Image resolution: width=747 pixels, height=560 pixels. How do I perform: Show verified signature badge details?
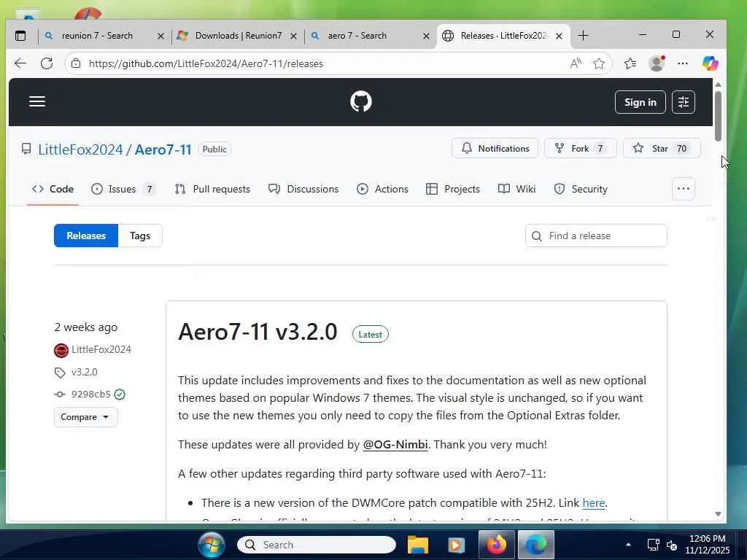coord(120,394)
